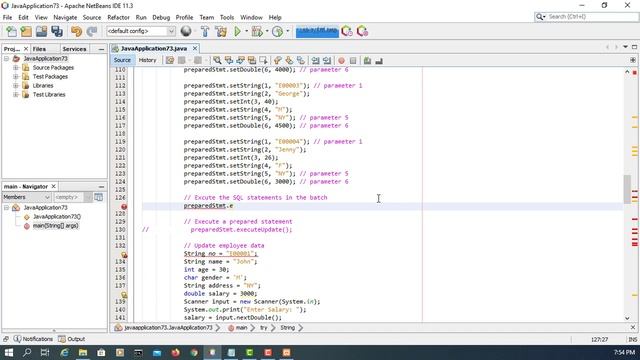
Task: Switch to the Services tab
Action: point(74,49)
